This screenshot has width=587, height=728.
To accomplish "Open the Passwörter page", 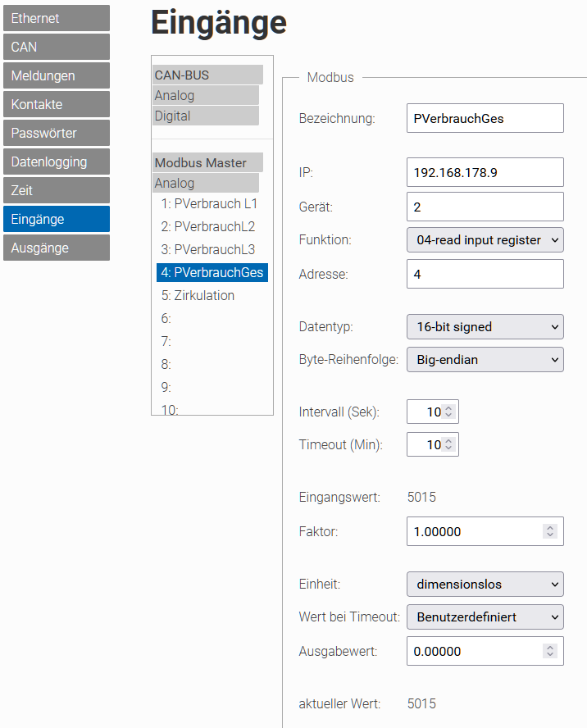I will tap(57, 133).
